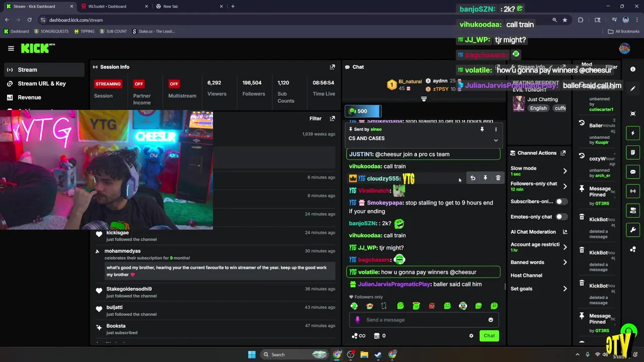Expand the pinned CS AND CASES message
This screenshot has height=362, width=644.
496,140
